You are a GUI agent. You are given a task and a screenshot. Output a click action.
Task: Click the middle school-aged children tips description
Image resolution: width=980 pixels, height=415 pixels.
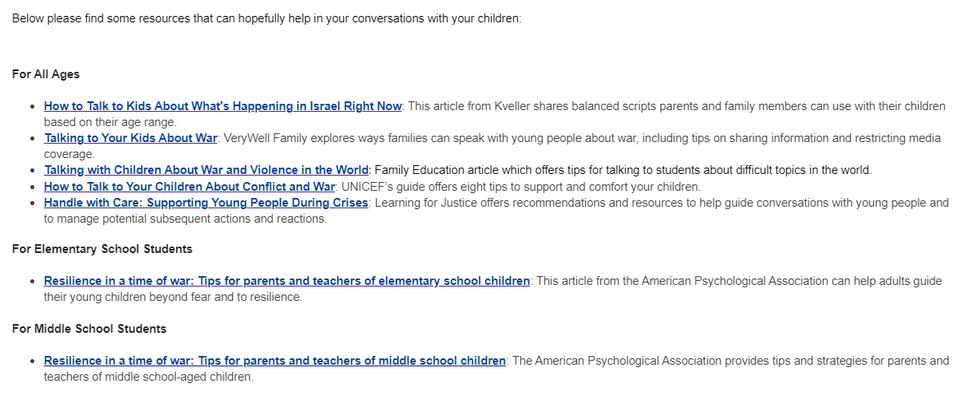(496, 369)
